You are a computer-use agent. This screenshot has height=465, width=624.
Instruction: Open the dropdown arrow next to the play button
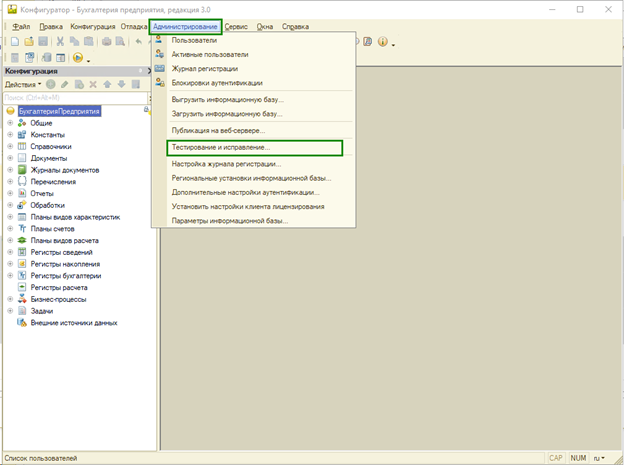coord(88,61)
